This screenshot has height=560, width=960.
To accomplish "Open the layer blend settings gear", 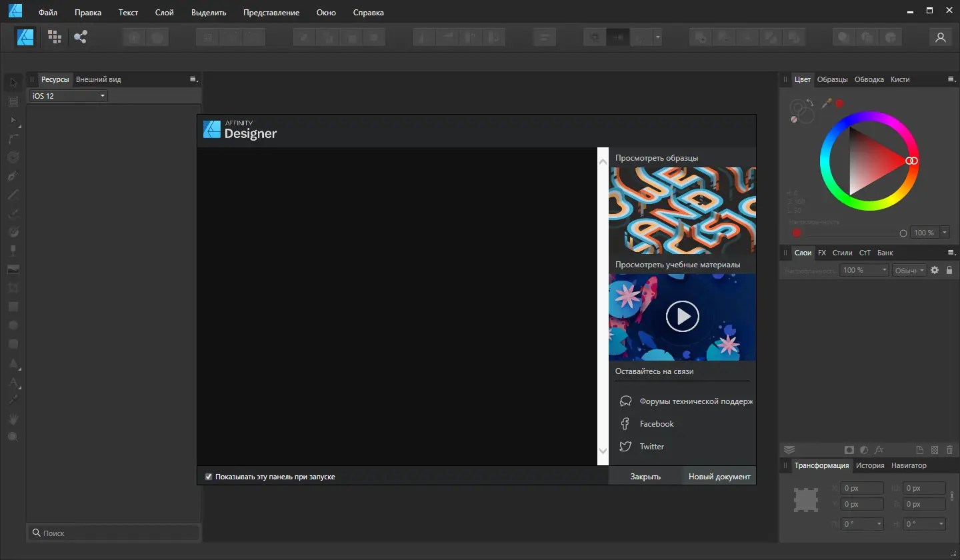I will [x=935, y=270].
